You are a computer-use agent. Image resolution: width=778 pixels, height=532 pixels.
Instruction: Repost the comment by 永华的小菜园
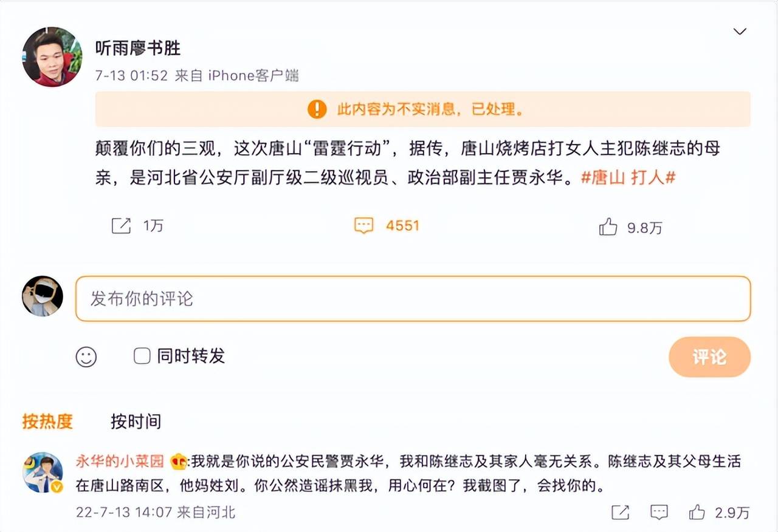tap(620, 512)
